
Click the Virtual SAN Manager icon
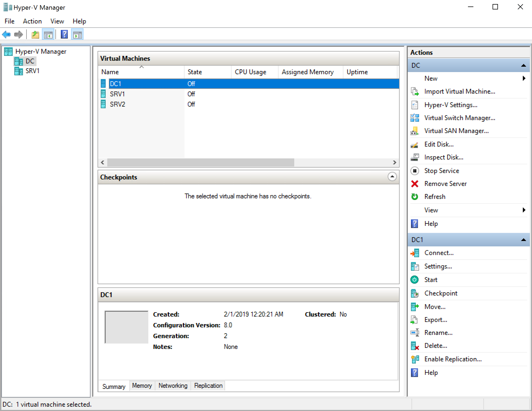(415, 131)
